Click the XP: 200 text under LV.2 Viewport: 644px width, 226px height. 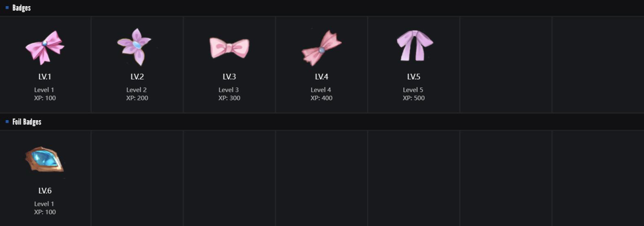click(137, 98)
